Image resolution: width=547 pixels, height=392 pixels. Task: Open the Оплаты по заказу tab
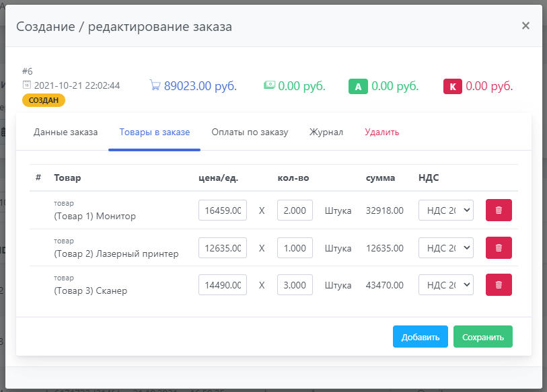pyautogui.click(x=250, y=132)
